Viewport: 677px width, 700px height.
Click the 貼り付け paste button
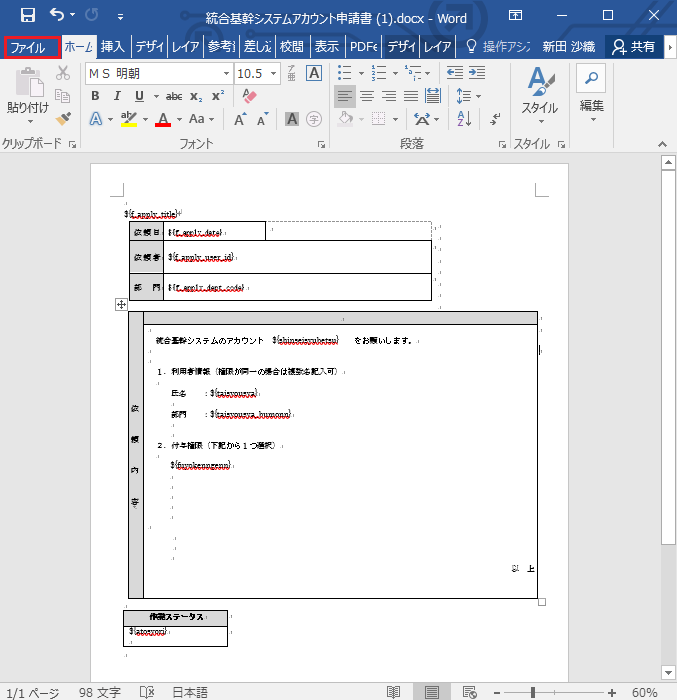coord(28,95)
